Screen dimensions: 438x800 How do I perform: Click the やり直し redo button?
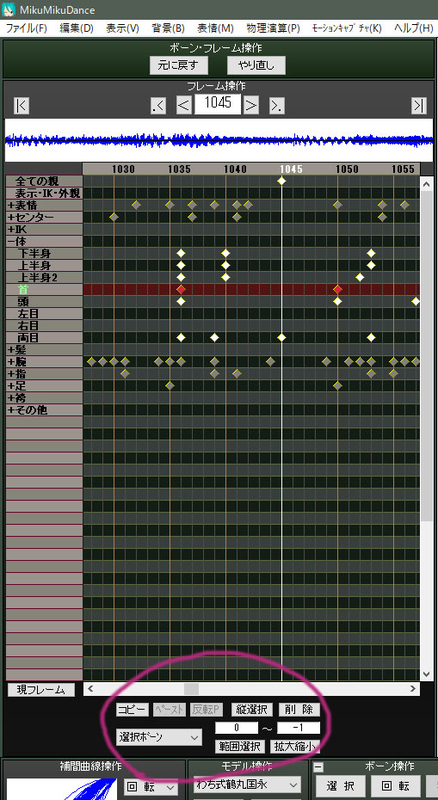pyautogui.click(x=256, y=65)
